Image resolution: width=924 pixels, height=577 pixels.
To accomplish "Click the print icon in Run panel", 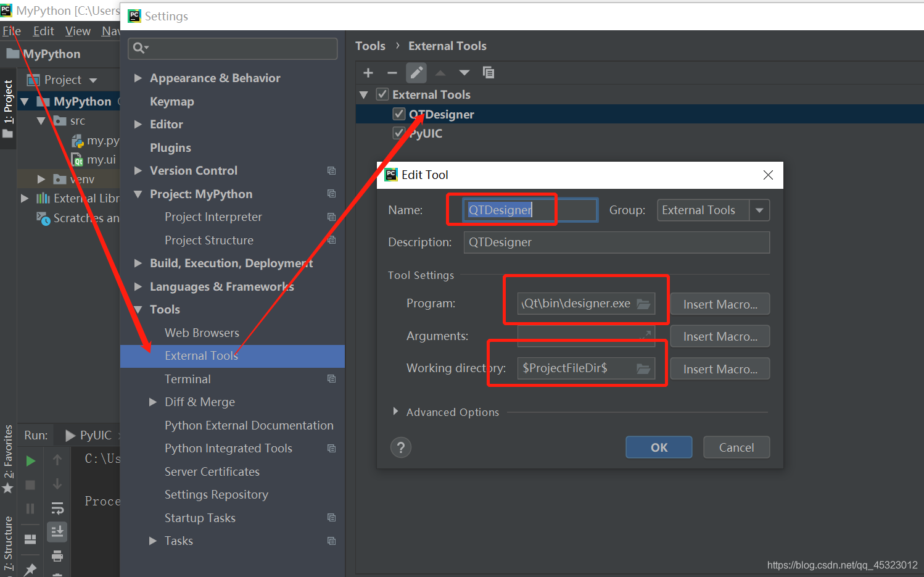I will coord(57,556).
